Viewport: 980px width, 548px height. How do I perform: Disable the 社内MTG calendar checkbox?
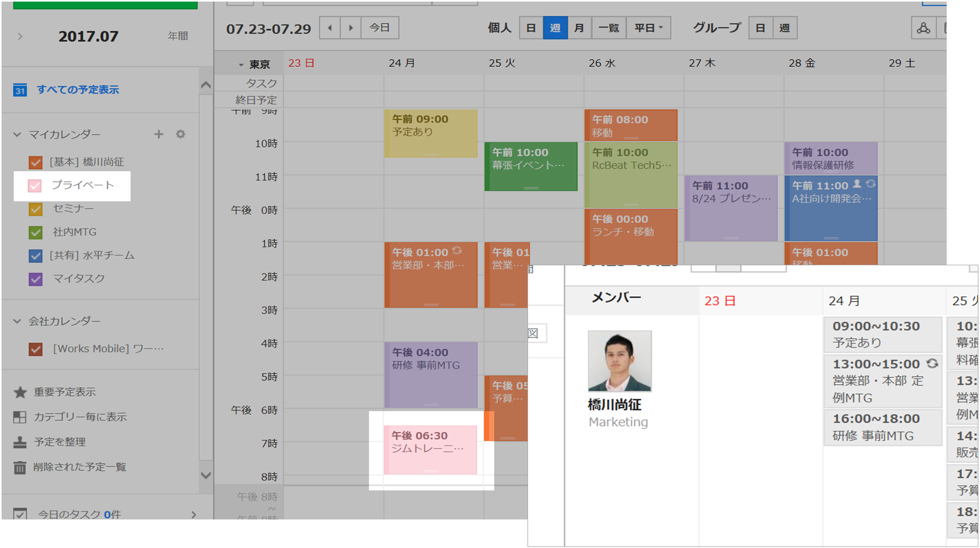tap(35, 233)
